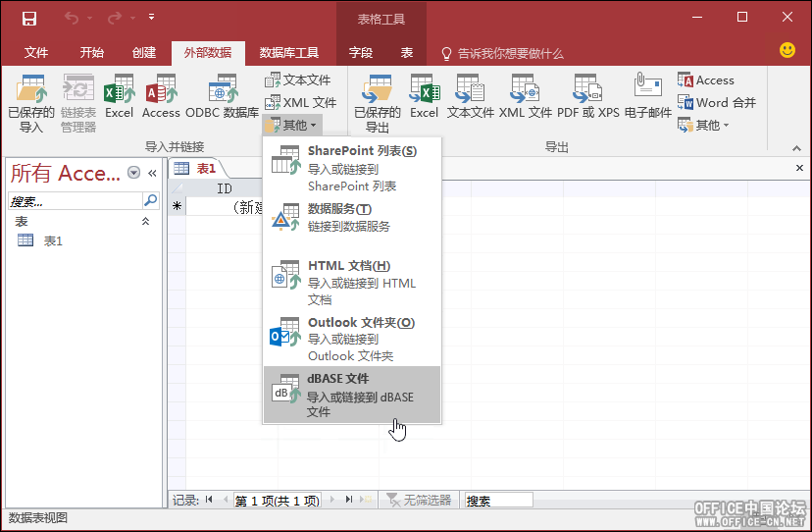
Task: Open 链接表管理器 tool
Action: click(78, 103)
